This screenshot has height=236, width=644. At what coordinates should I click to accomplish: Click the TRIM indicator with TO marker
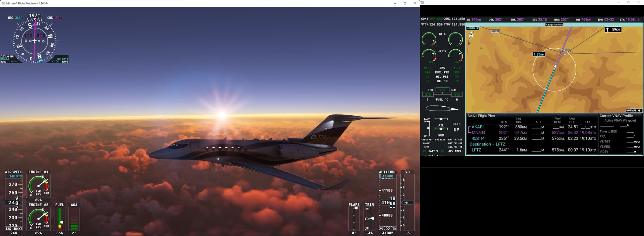[369, 219]
